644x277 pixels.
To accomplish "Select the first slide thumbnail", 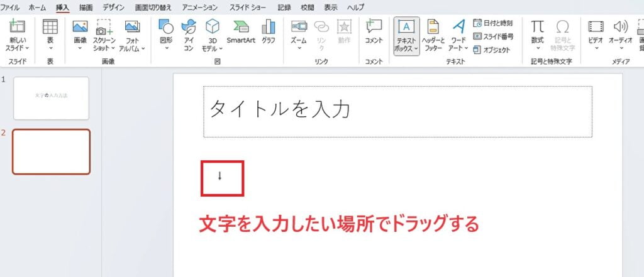I will point(51,98).
